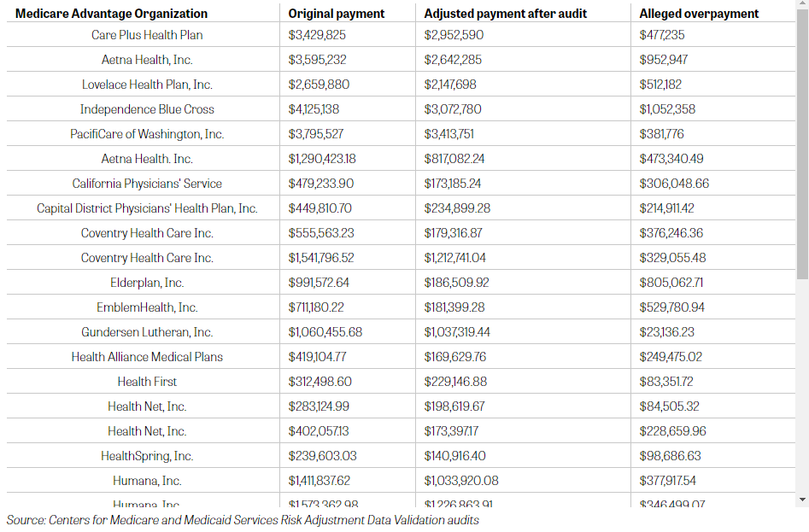The height and width of the screenshot is (532, 809).
Task: Click the vertical scrollbar thumb
Action: [x=801, y=145]
